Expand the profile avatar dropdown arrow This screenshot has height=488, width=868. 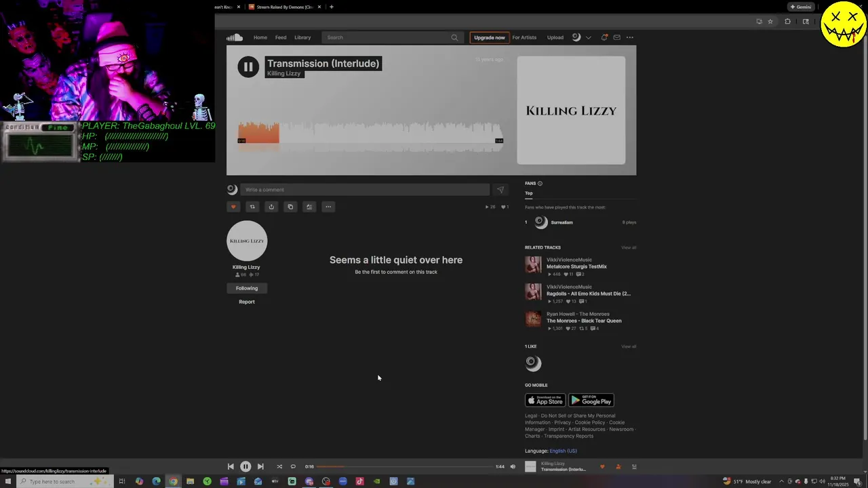tap(588, 37)
